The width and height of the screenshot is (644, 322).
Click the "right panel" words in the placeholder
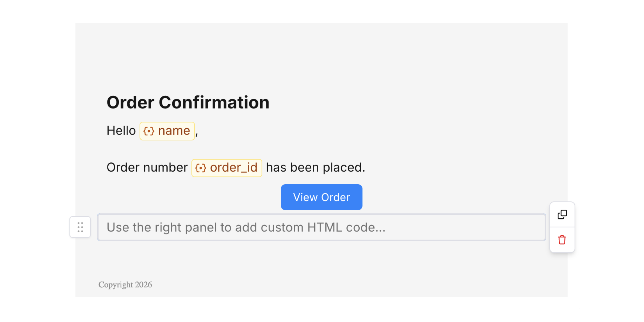186,227
